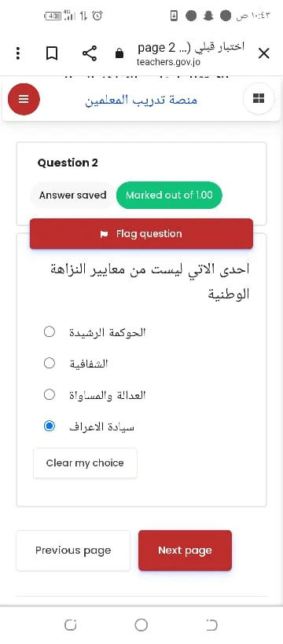View site security via the lock icon

pyautogui.click(x=119, y=53)
